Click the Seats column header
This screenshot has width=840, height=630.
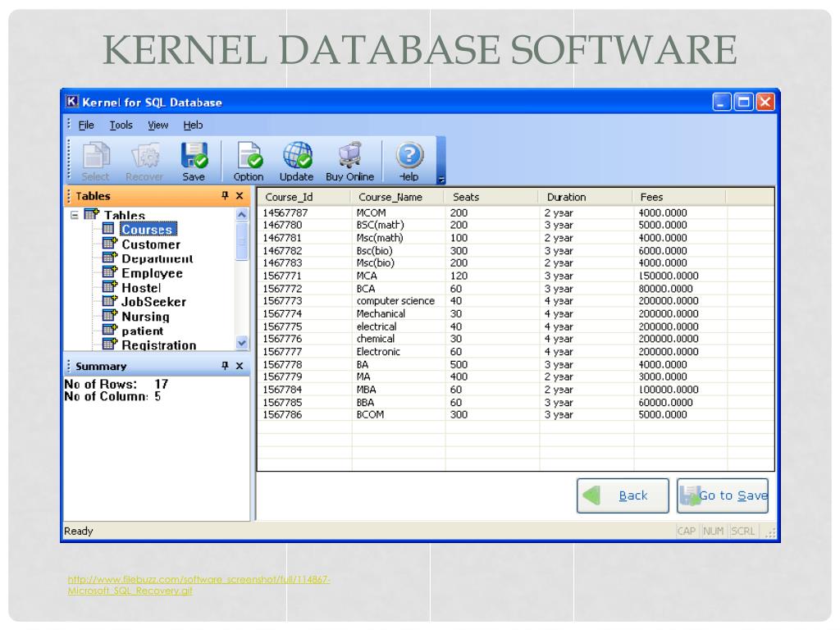tap(491, 197)
